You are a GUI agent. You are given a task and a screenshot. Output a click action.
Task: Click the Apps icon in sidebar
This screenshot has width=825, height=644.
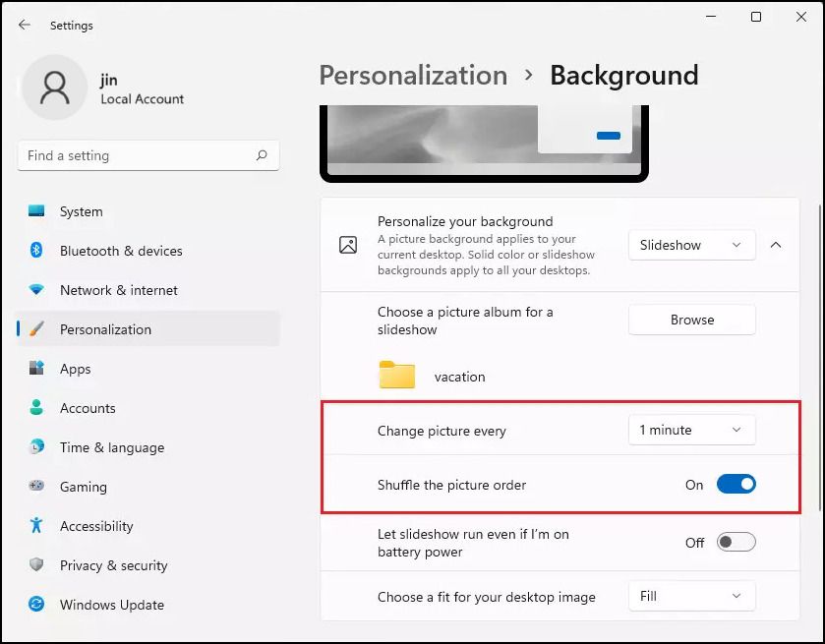tap(36, 368)
